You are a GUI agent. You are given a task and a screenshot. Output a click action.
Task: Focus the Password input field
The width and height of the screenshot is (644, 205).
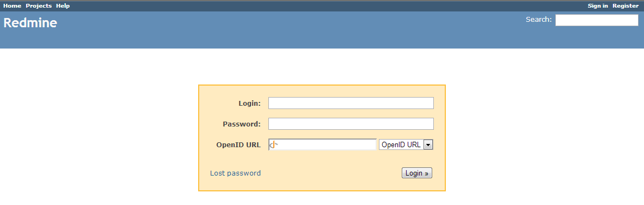(351, 124)
